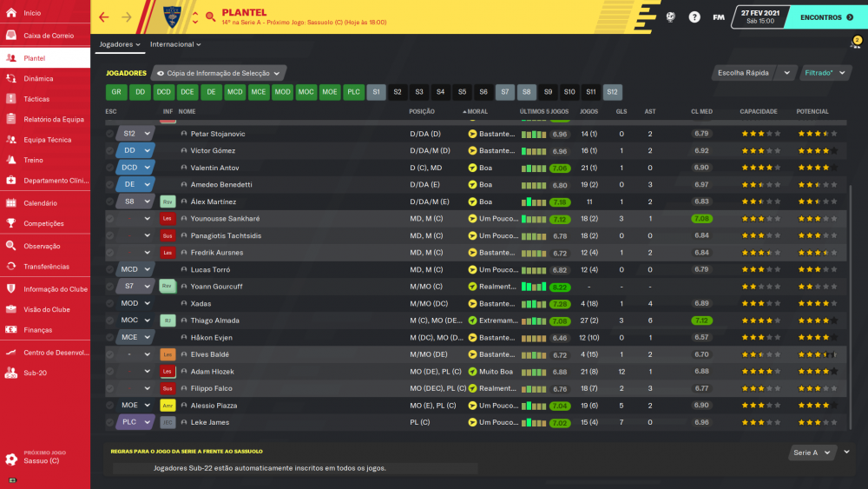This screenshot has height=489, width=868.
Task: Open Caixa de Correio inbox icon
Action: coord(11,36)
